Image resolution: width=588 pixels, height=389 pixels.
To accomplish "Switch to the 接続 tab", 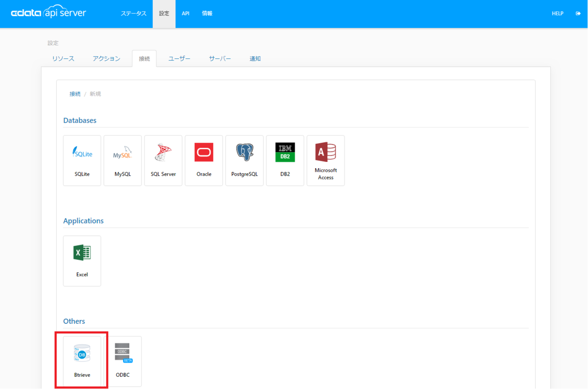I will click(144, 58).
